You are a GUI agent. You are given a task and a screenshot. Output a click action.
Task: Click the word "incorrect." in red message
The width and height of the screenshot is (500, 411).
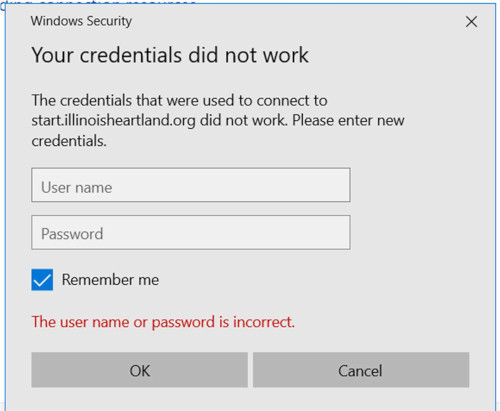(x=264, y=322)
